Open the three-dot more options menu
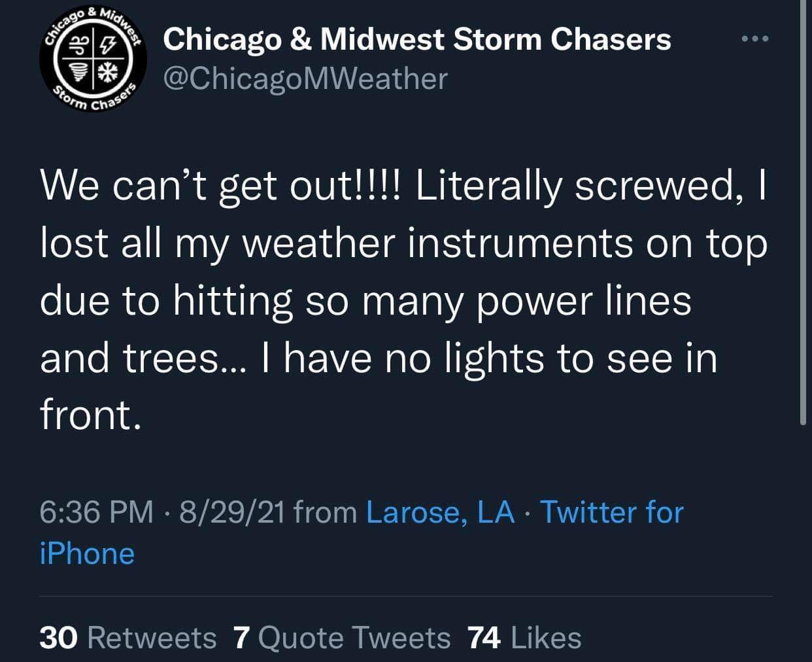The height and width of the screenshot is (662, 812). coord(755,39)
